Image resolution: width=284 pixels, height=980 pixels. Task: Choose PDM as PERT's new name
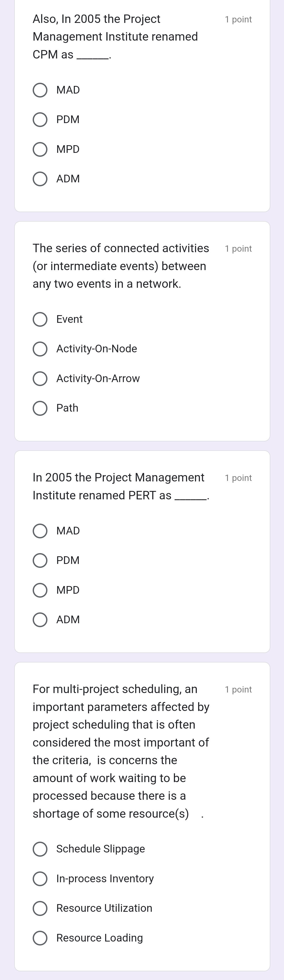[x=40, y=560]
